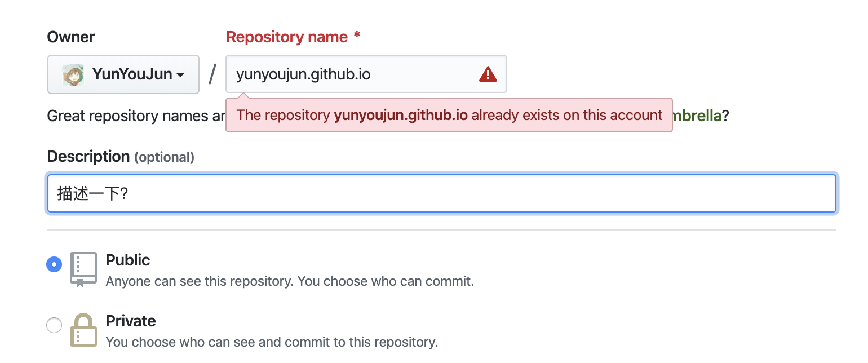This screenshot has width=868, height=363.
Task: Click the 'Private' option label
Action: [x=131, y=321]
